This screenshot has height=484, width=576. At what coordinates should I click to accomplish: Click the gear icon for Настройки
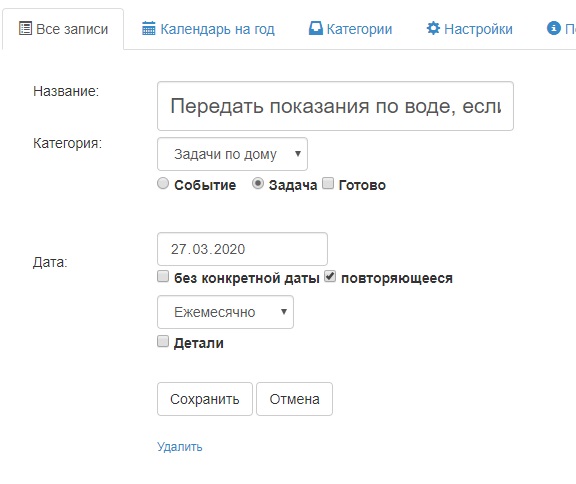[x=433, y=28]
